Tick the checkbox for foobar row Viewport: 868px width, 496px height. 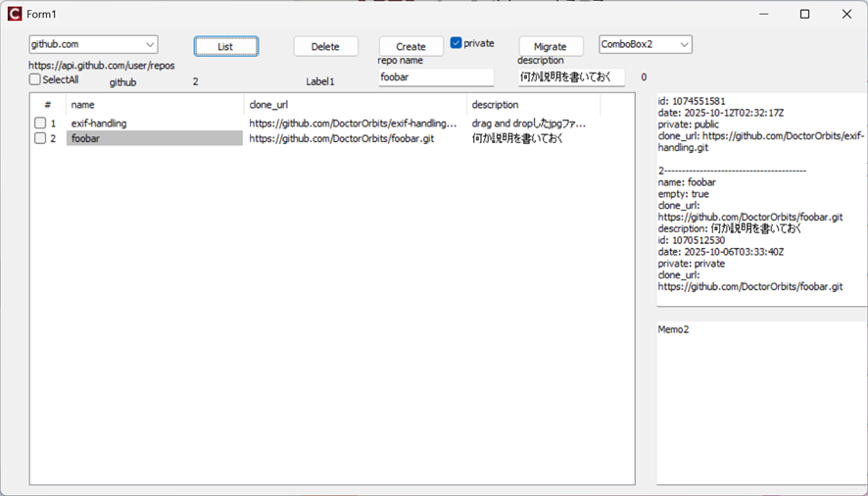pos(40,139)
